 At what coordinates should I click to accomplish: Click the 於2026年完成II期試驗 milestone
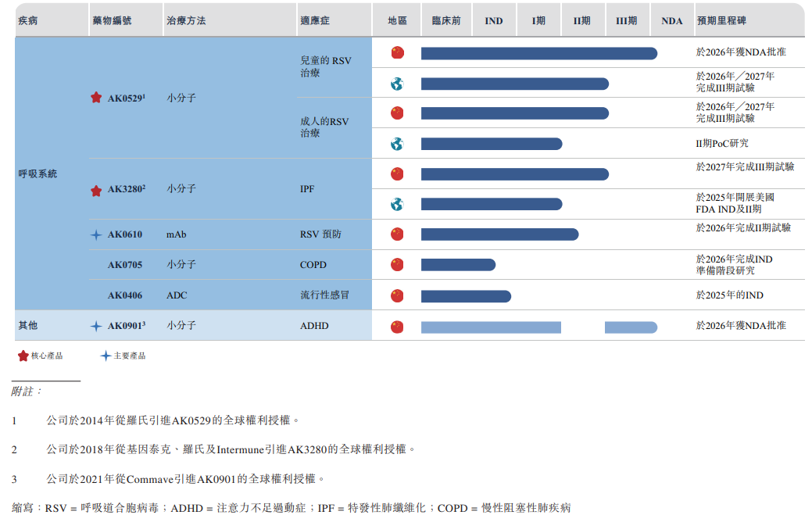point(743,227)
